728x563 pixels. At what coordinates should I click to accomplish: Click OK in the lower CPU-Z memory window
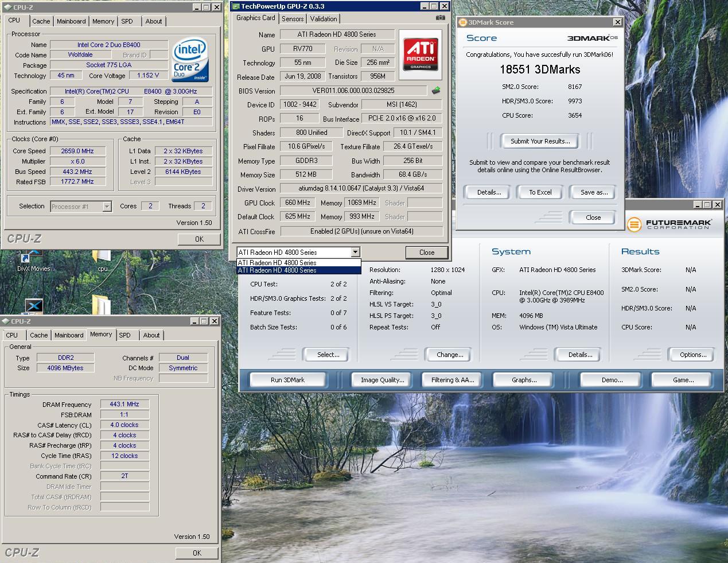tap(197, 553)
